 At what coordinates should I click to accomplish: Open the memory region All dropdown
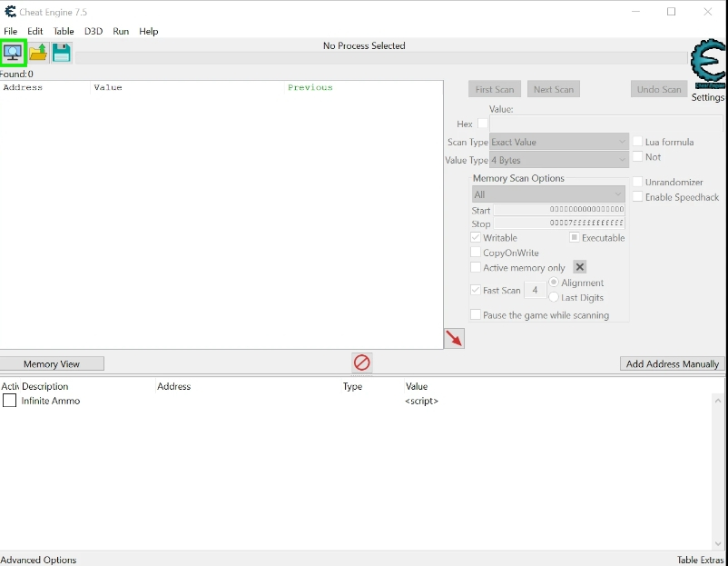[x=548, y=194]
